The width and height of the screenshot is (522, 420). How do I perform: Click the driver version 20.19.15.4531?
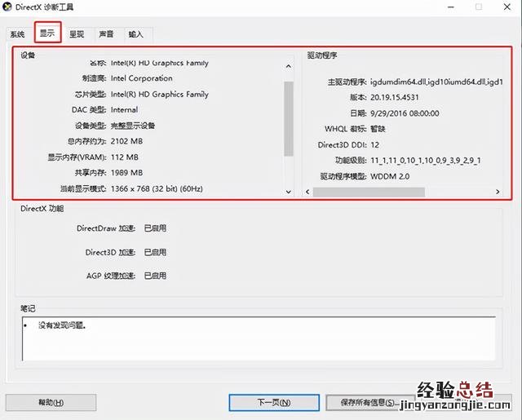395,97
